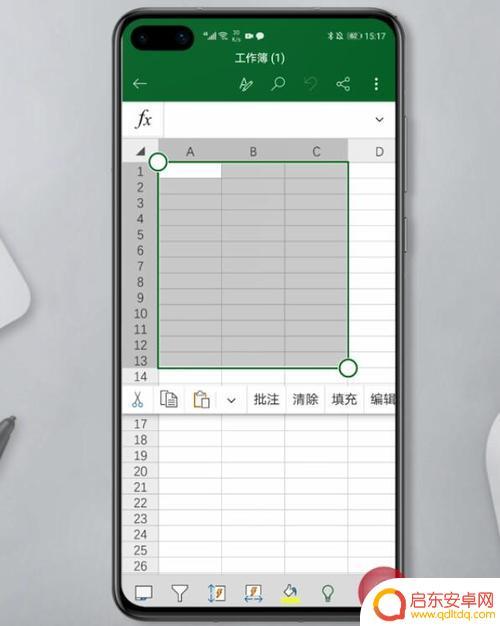Share the workbook using share icon
The image size is (500, 626).
pos(343,84)
